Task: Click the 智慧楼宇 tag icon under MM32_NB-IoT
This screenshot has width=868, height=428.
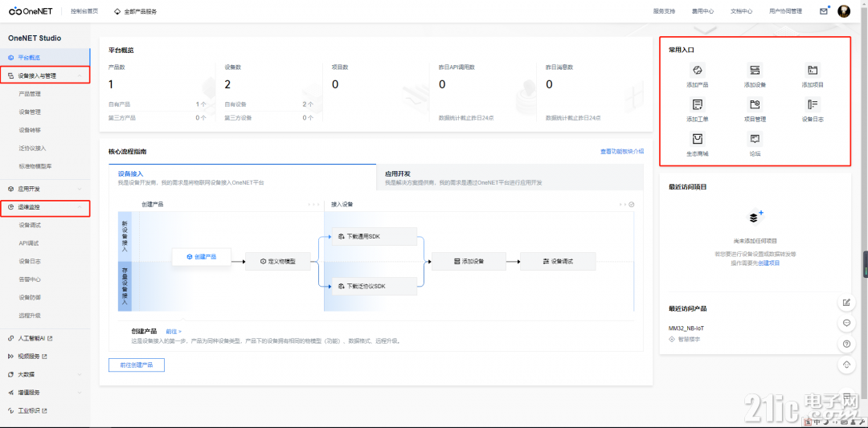Action: point(672,340)
